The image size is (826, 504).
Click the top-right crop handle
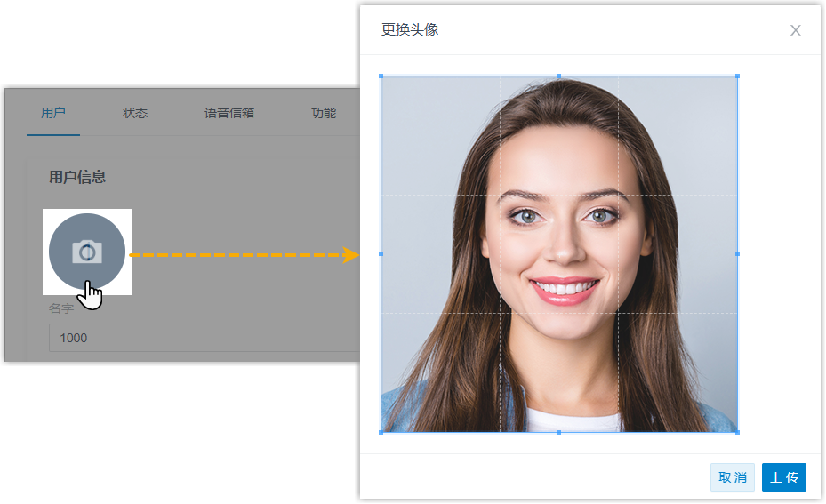click(x=737, y=76)
